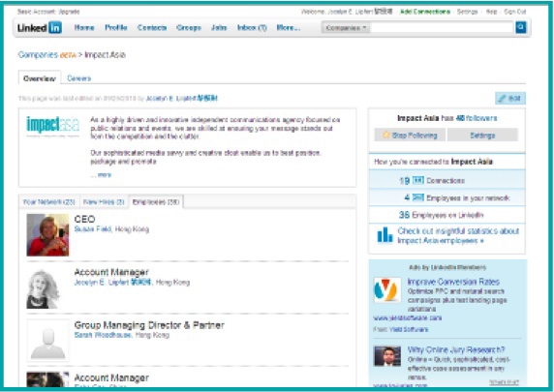Viewport: 554px width, 392px height.
Task: Open the Companies search category dropdown
Action: [346, 27]
